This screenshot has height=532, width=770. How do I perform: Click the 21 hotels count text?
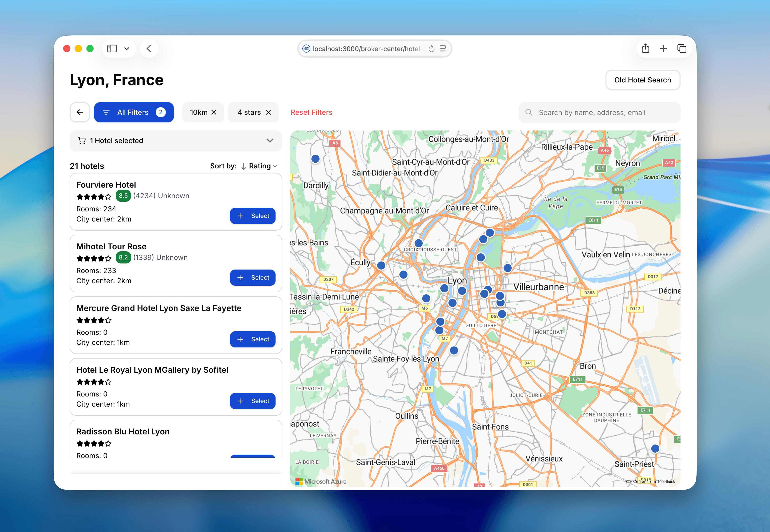click(x=87, y=166)
